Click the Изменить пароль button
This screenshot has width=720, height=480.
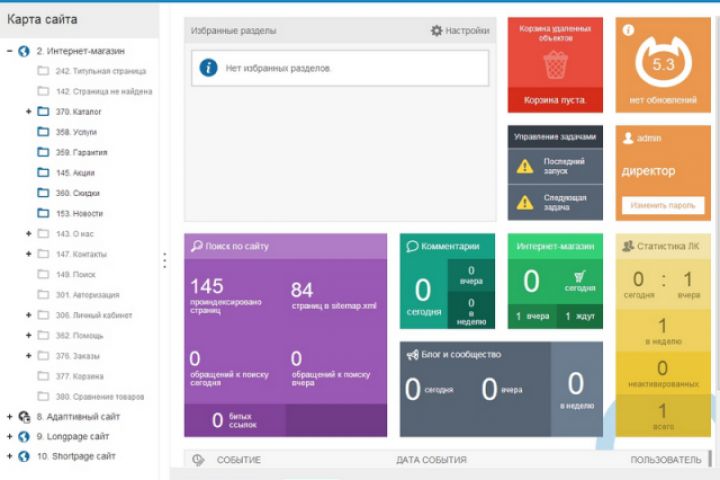(663, 205)
